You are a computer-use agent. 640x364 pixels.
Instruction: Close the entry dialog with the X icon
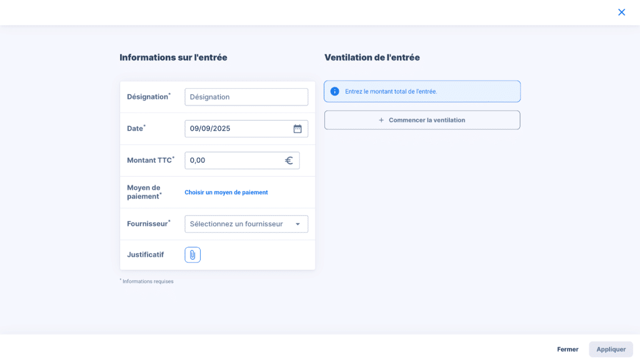click(x=621, y=12)
